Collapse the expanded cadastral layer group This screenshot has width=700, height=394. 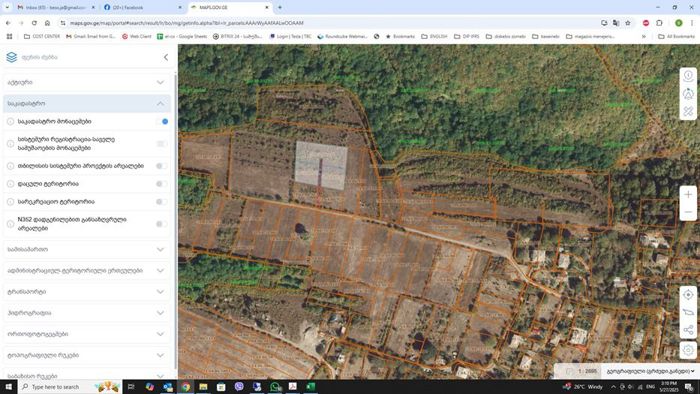coord(87,104)
